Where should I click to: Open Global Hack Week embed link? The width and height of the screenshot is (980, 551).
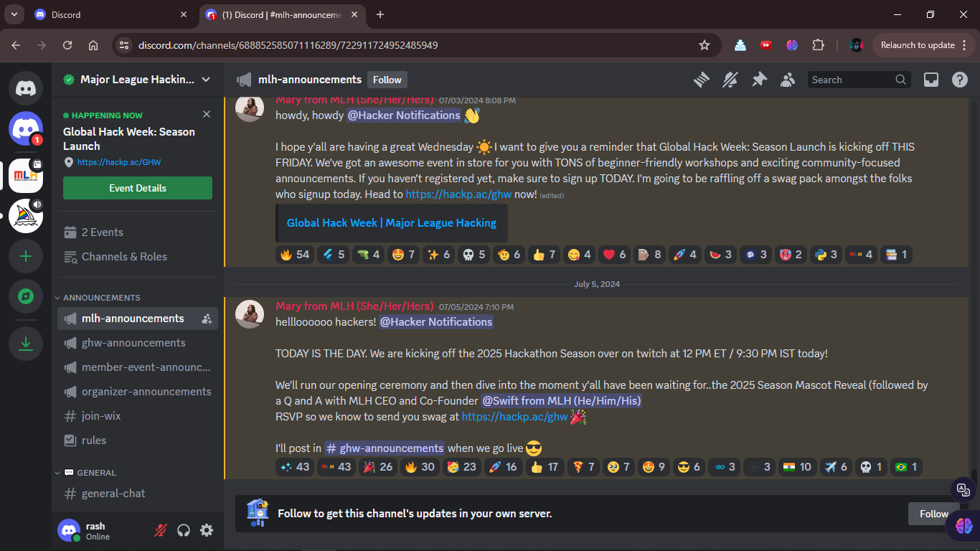point(391,223)
